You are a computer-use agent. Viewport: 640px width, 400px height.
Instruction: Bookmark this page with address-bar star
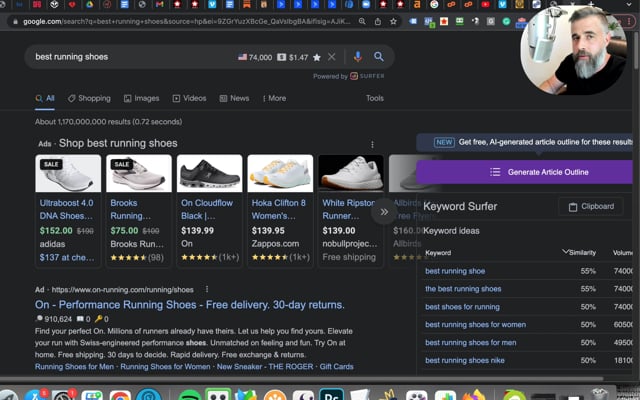[x=393, y=21]
